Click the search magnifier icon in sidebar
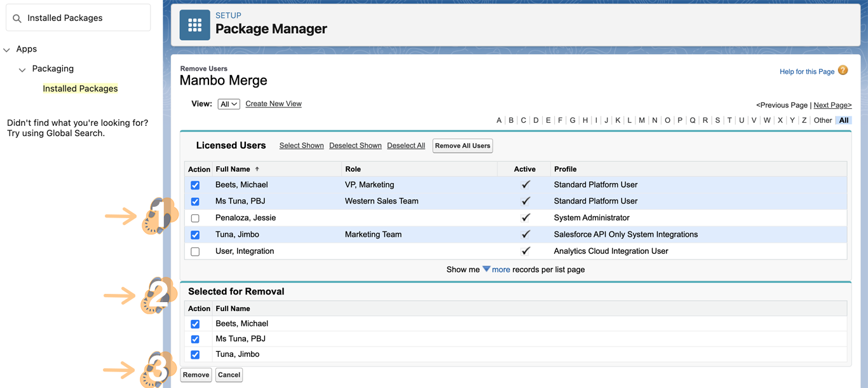 tap(17, 18)
